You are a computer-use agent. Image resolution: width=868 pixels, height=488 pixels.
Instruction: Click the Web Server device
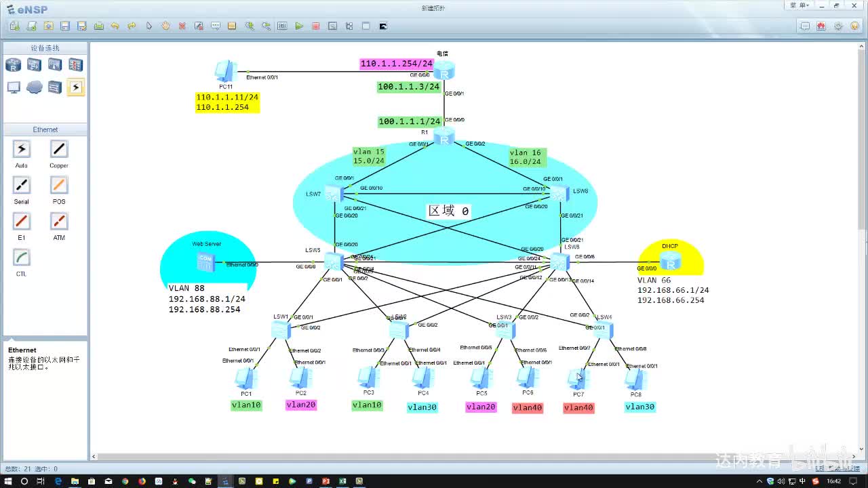click(x=205, y=262)
